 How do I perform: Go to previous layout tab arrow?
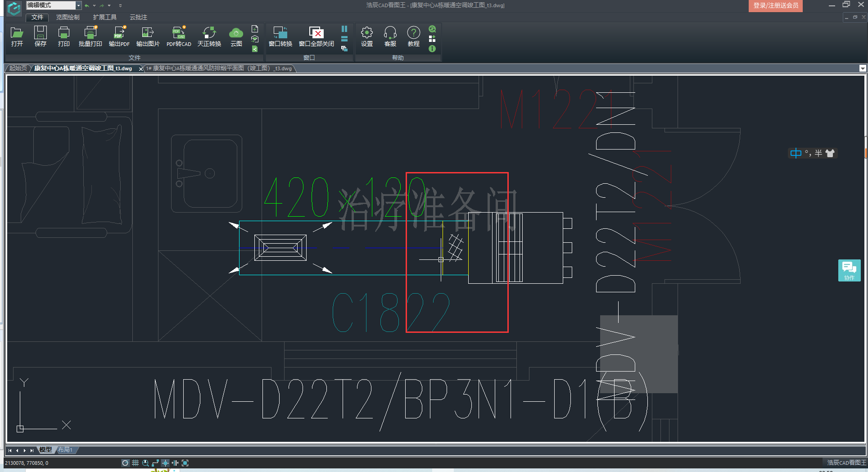(17, 450)
